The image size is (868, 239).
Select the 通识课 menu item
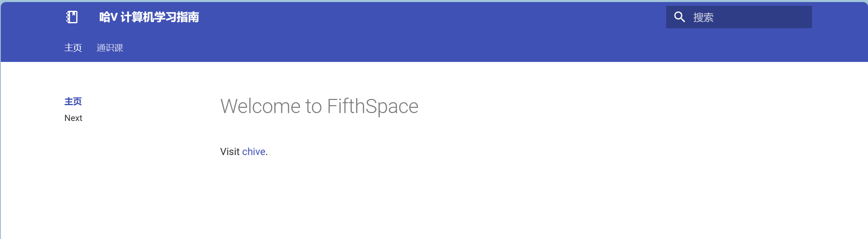pyautogui.click(x=110, y=48)
